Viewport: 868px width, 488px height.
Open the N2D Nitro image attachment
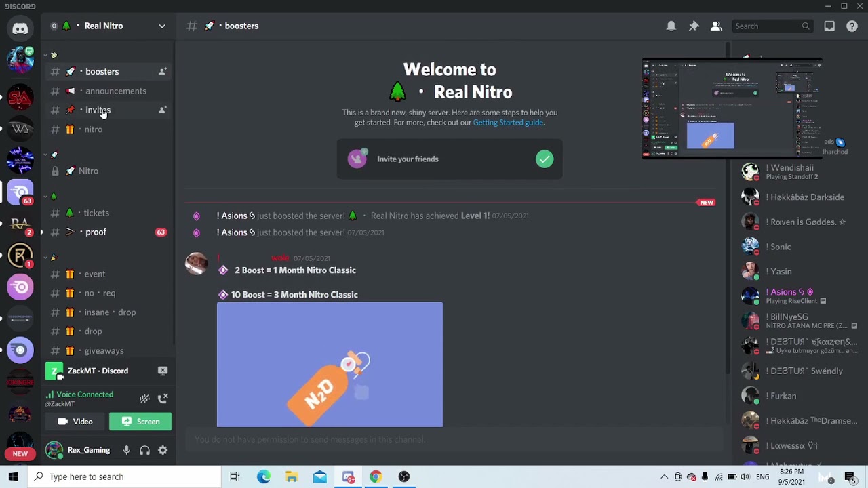330,365
